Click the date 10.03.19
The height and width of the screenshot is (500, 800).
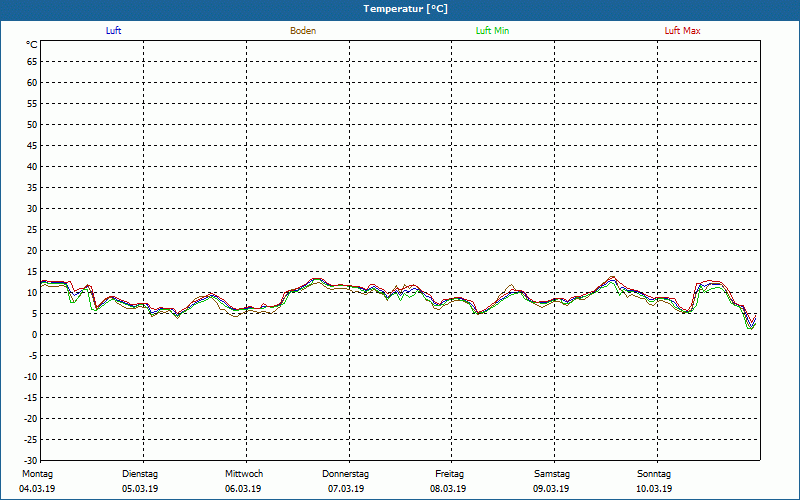pos(654,489)
